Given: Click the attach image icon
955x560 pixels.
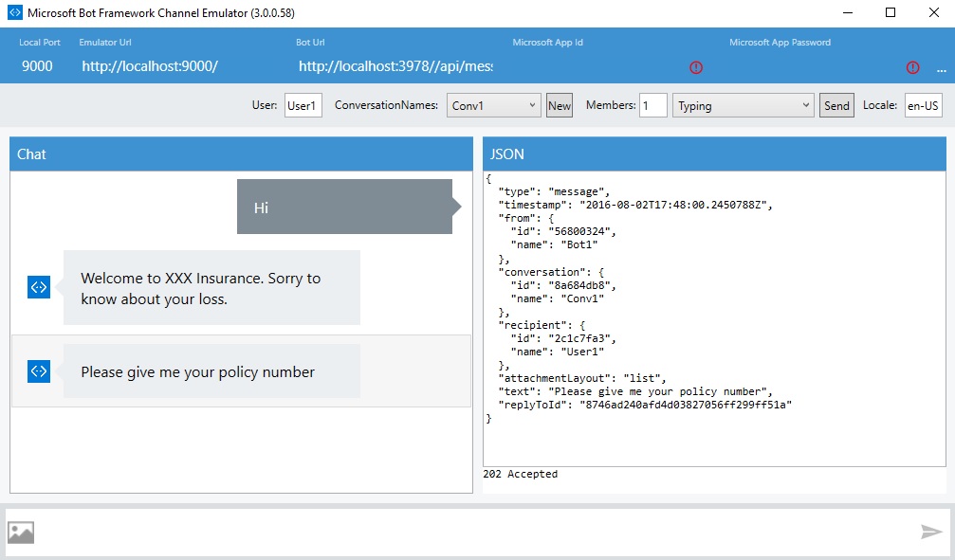Looking at the screenshot, I should (21, 533).
